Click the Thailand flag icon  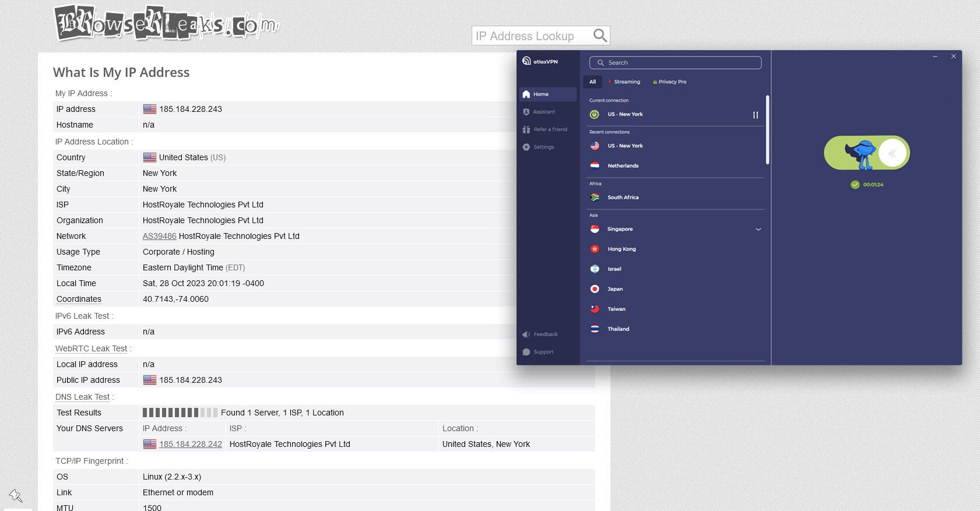595,329
